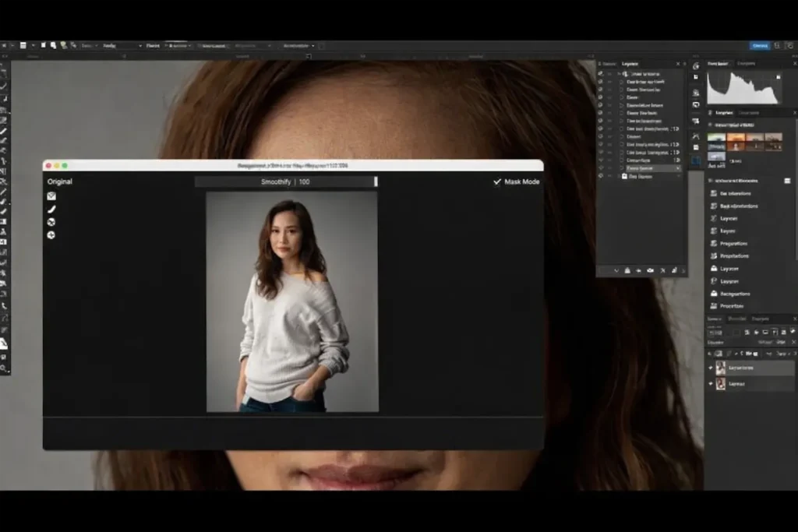Click the blue-highlighted icon at the strip's bottom
The image size is (798, 532).
[x=696, y=160]
